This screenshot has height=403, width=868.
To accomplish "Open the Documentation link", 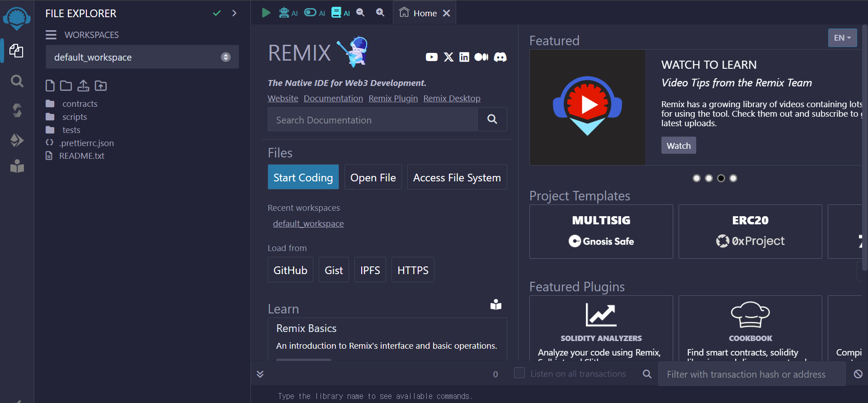I will point(333,98).
